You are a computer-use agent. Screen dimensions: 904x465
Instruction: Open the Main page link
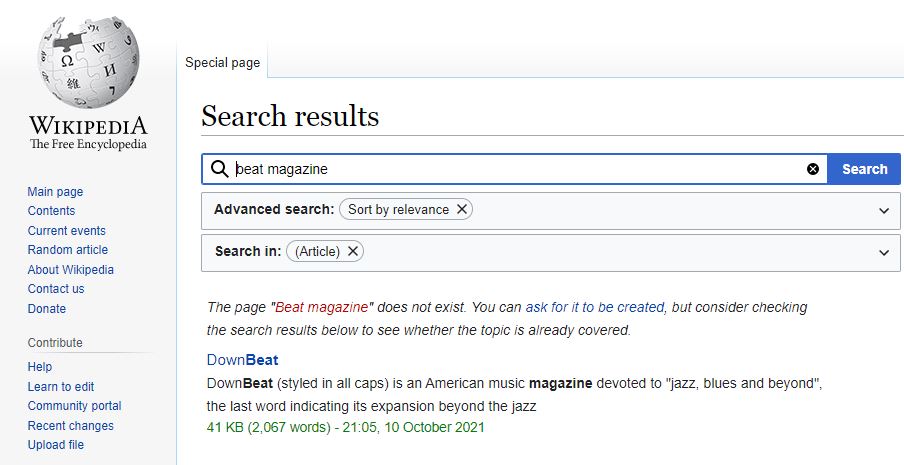tap(55, 191)
